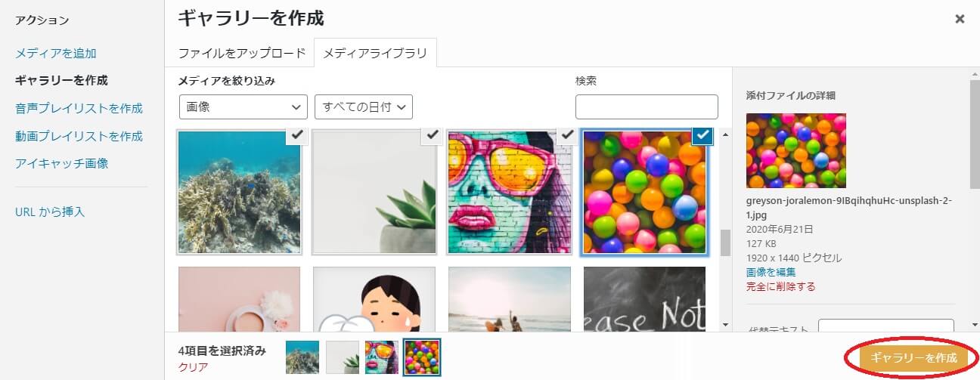
Task: Click the media grid scrollbar up arrow
Action: point(726,135)
